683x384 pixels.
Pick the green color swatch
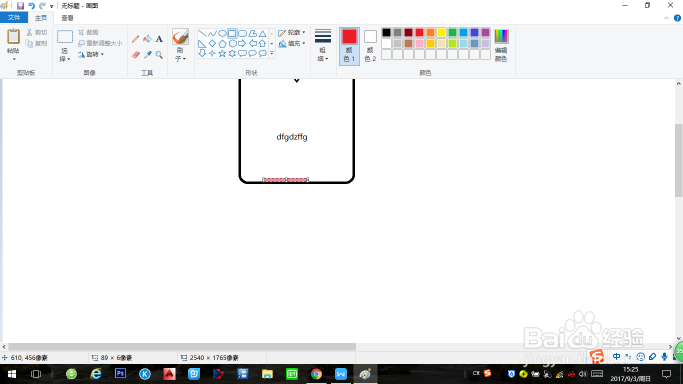pyautogui.click(x=452, y=32)
